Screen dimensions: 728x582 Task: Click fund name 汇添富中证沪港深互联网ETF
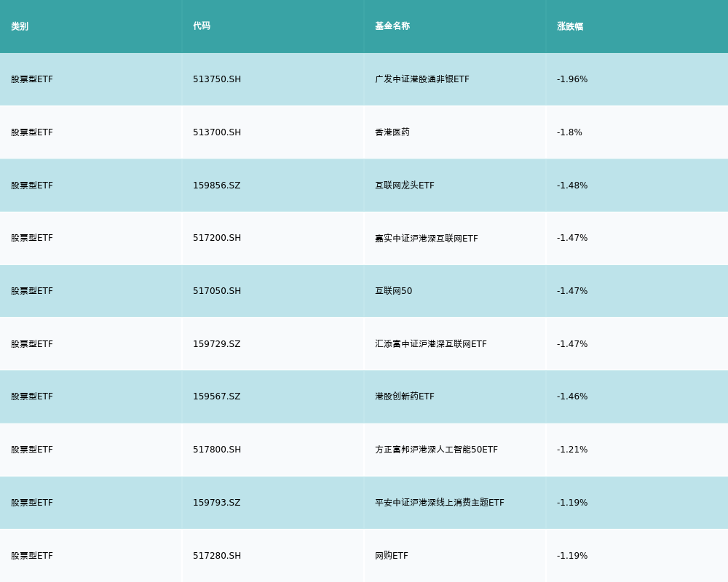click(x=431, y=344)
